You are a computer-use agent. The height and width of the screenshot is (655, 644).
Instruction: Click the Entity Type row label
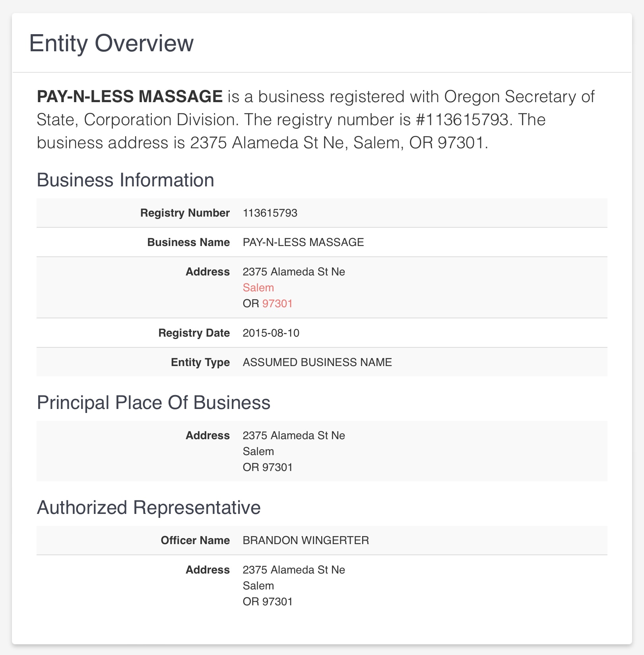(200, 362)
